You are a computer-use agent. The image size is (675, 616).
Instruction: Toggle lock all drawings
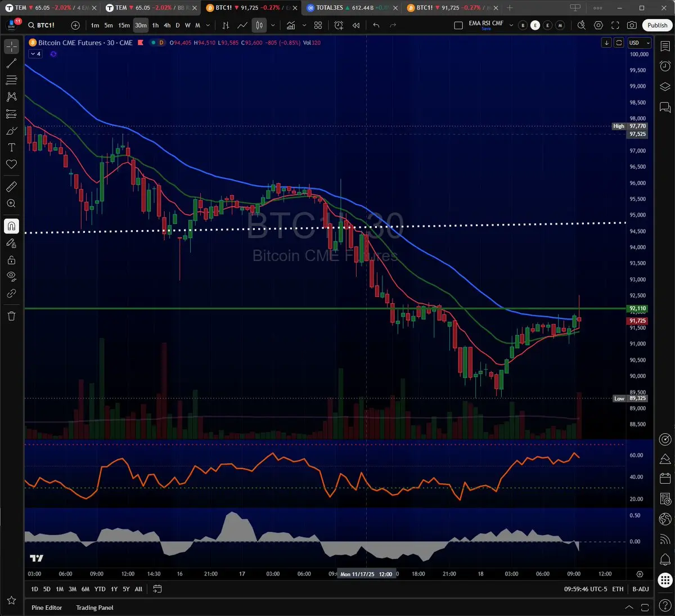pyautogui.click(x=11, y=260)
